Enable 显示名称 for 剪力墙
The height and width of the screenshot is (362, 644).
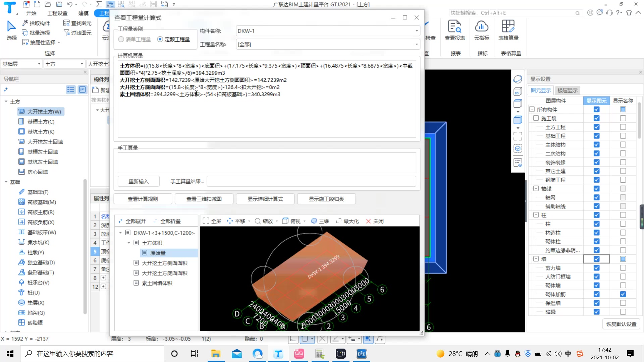click(623, 268)
